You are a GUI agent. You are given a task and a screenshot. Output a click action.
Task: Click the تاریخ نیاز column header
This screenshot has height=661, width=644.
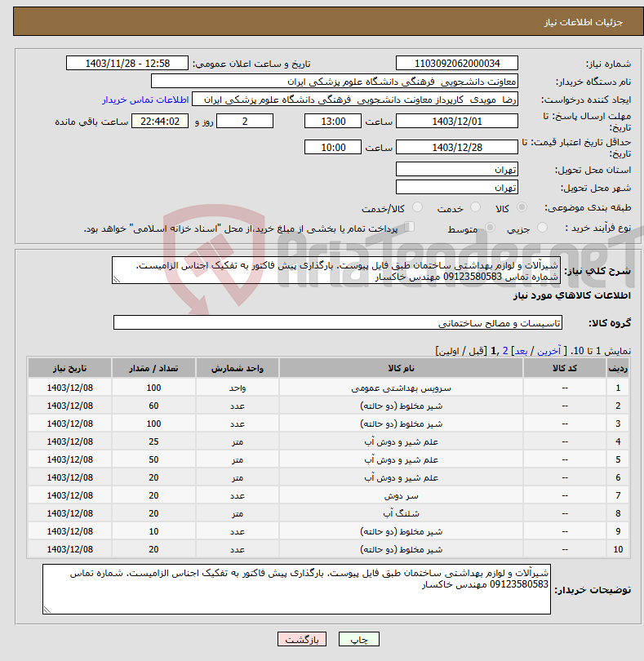tap(69, 368)
